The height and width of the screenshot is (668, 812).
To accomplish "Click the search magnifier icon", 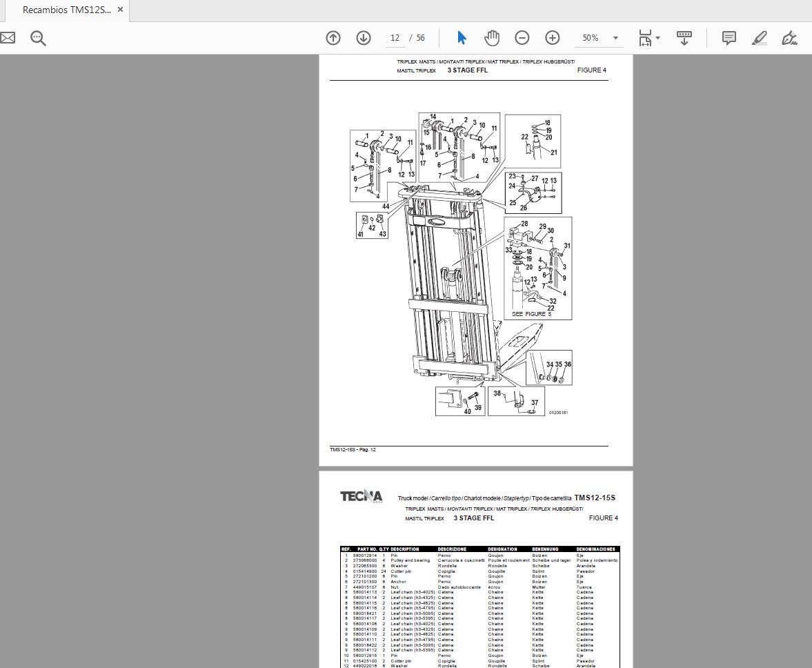I will (38, 38).
